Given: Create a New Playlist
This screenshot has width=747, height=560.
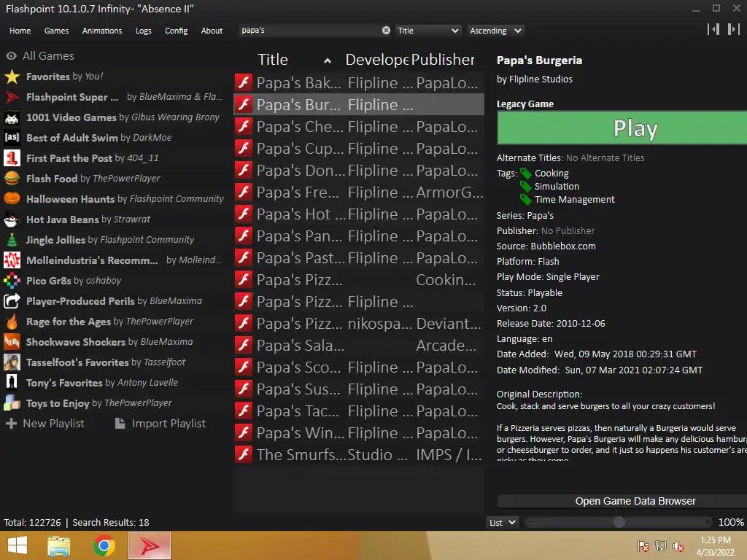Looking at the screenshot, I should 45,424.
